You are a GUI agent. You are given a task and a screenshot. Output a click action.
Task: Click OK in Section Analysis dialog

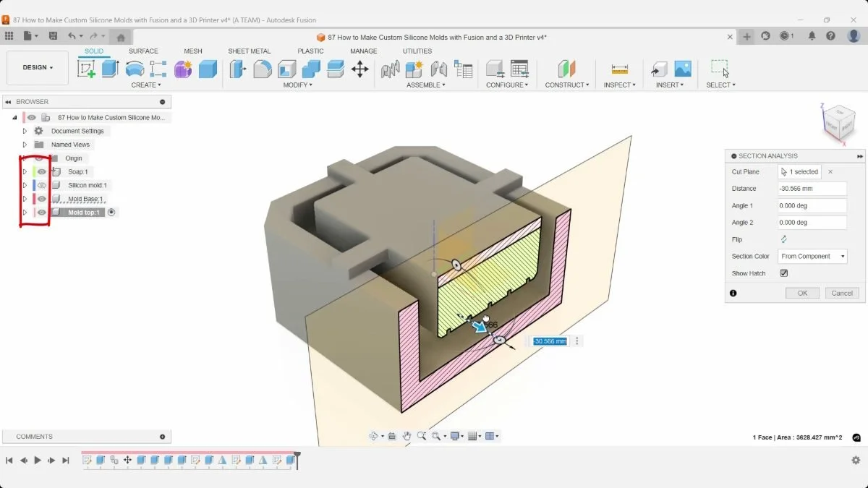[802, 293]
